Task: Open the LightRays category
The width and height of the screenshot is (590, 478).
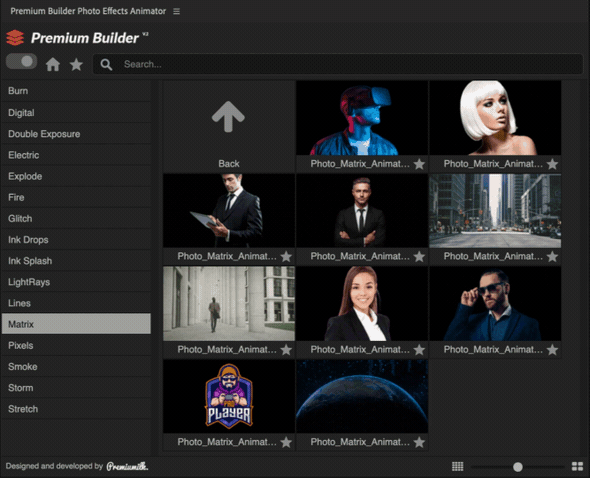Action: (x=76, y=282)
